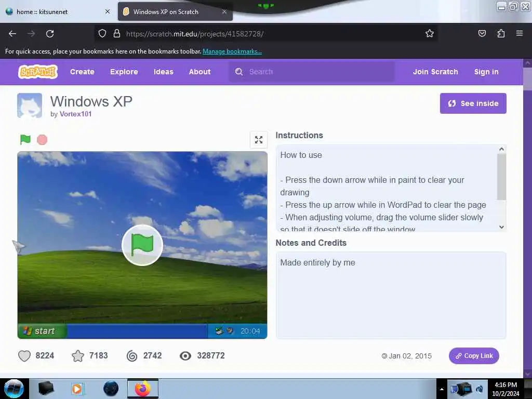532x399 pixels.
Task: Open the Firefox hamburger menu
Action: (x=519, y=33)
